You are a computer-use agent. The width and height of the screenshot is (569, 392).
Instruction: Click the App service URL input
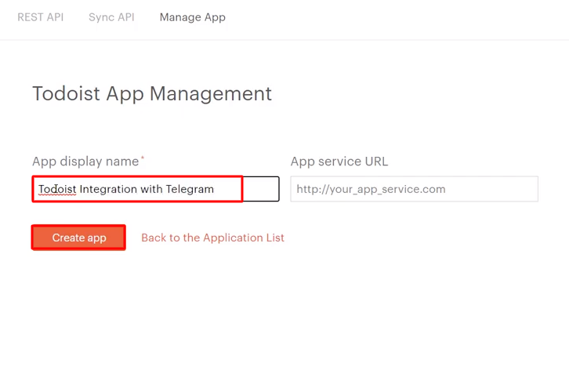pyautogui.click(x=414, y=189)
